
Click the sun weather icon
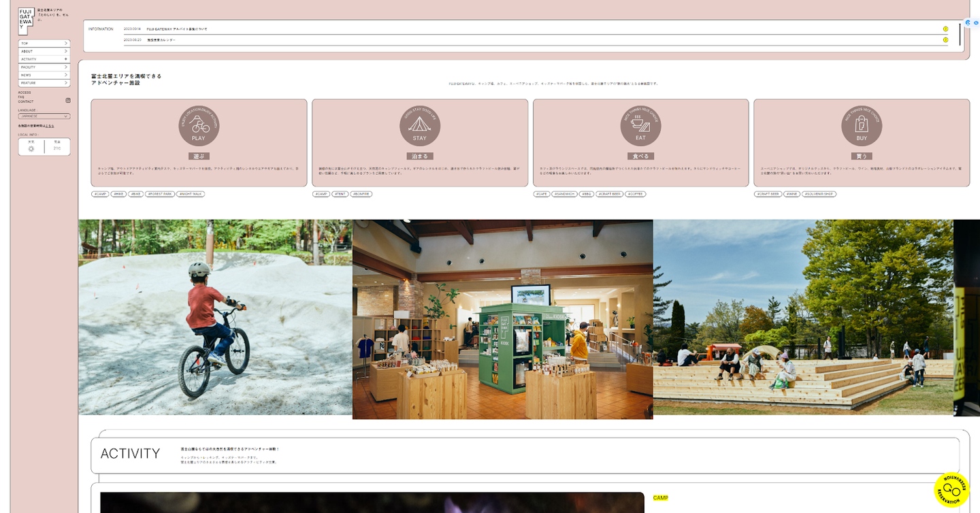click(x=31, y=148)
